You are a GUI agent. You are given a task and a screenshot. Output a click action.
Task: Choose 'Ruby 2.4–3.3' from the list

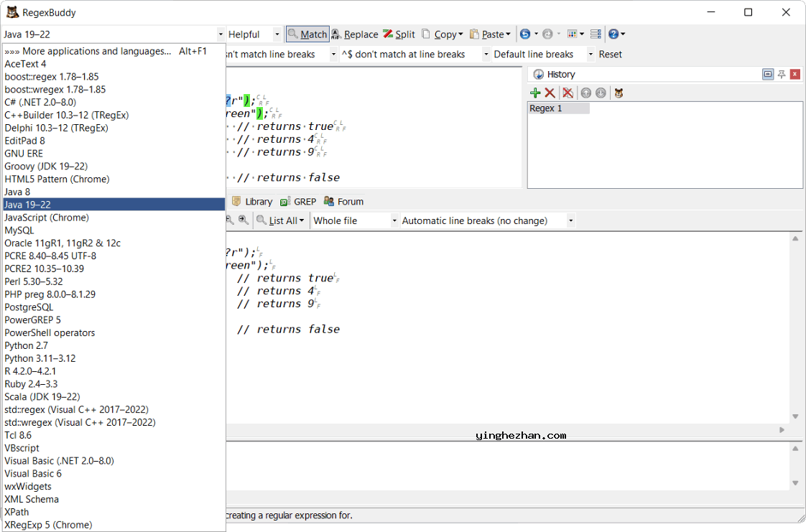(x=114, y=384)
